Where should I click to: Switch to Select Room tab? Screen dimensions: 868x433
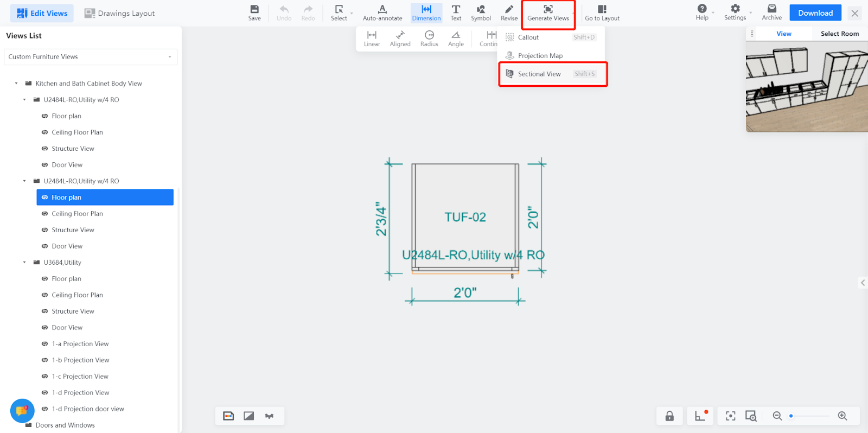click(x=839, y=34)
